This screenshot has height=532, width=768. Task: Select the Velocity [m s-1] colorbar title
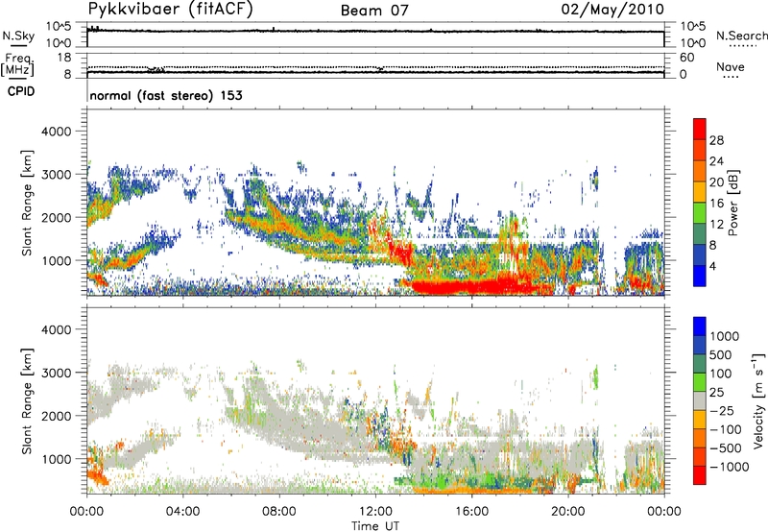click(x=758, y=400)
